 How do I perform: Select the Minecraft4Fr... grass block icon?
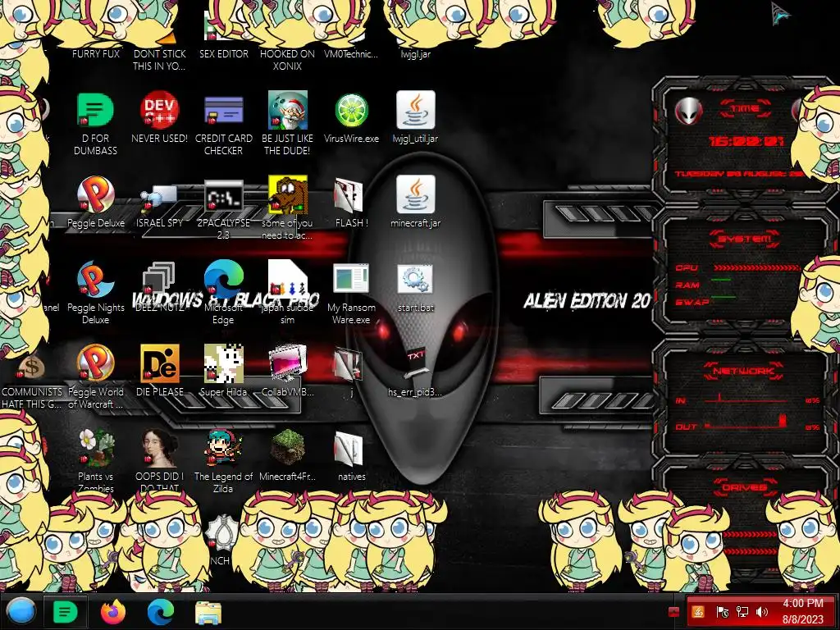(x=288, y=447)
